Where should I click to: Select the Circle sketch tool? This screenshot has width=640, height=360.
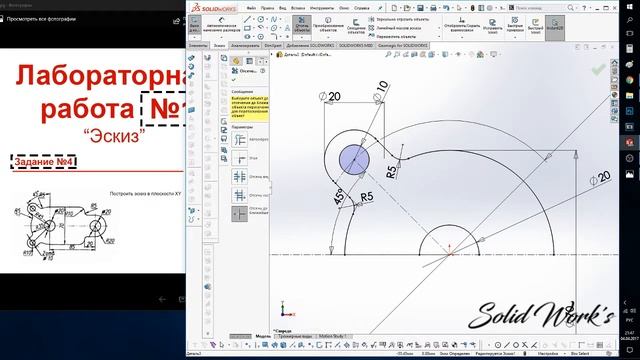pos(260,19)
